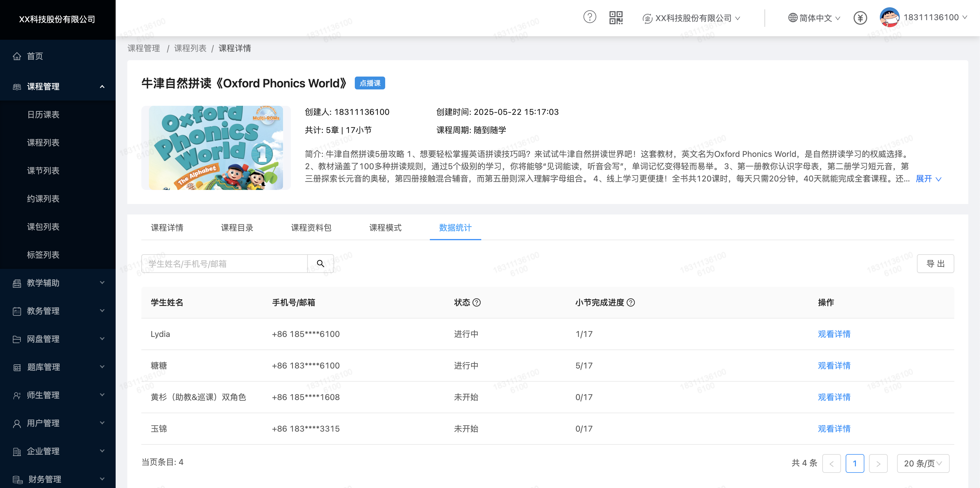The width and height of the screenshot is (980, 488).
Task: Open 课节列表 in the sidebar
Action: 43,171
